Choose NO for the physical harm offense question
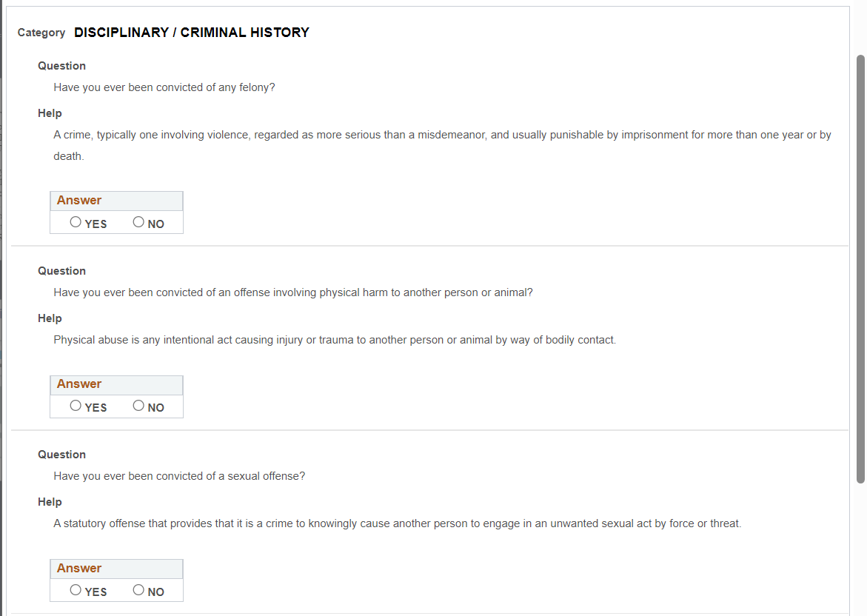The width and height of the screenshot is (867, 616). 138,406
